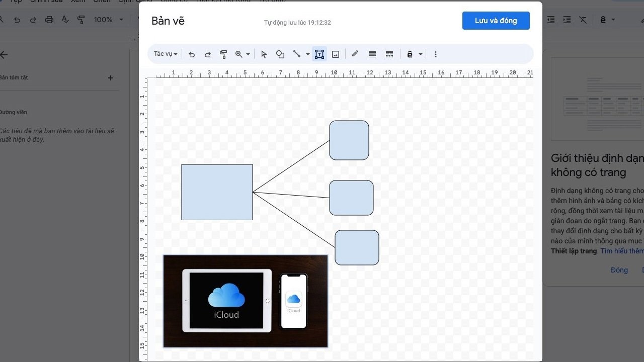Click paint format in Docs background toolbar
The height and width of the screenshot is (362, 644).
coord(81,20)
